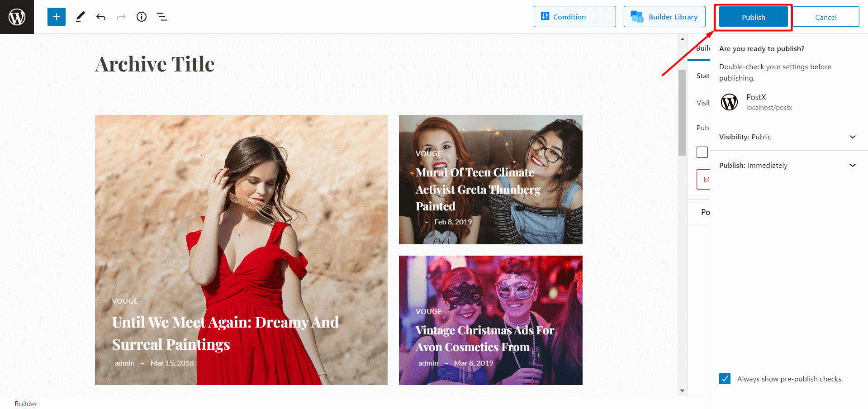Select the Tools pencil icon

point(81,17)
